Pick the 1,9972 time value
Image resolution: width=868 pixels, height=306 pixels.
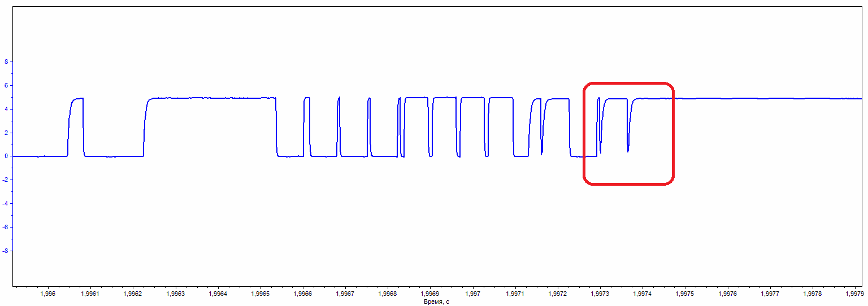[558, 294]
